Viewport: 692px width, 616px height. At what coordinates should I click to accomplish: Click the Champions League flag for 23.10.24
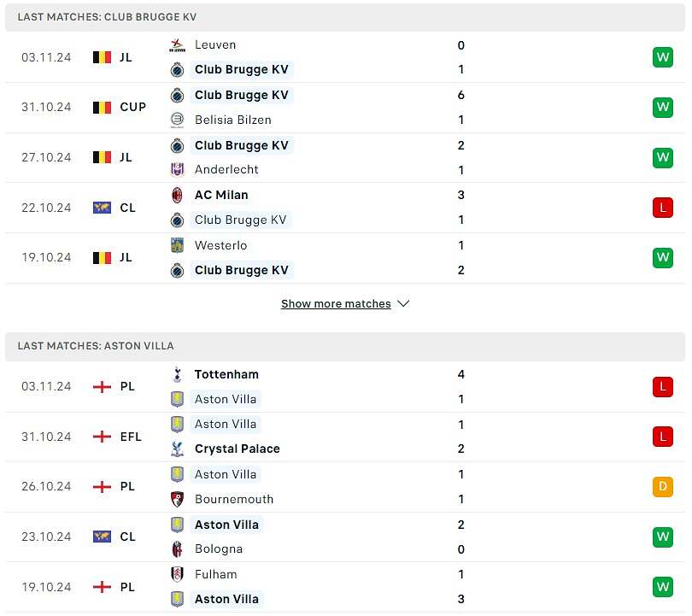coord(102,537)
